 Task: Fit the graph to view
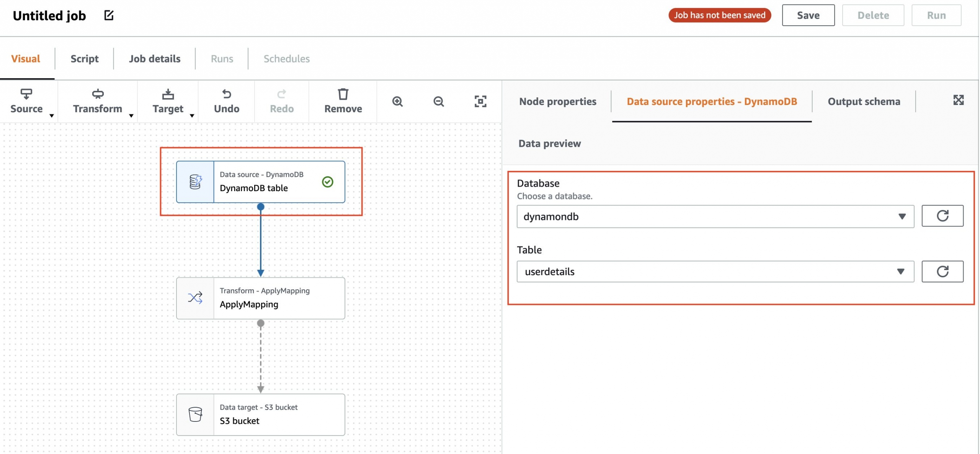pos(480,102)
